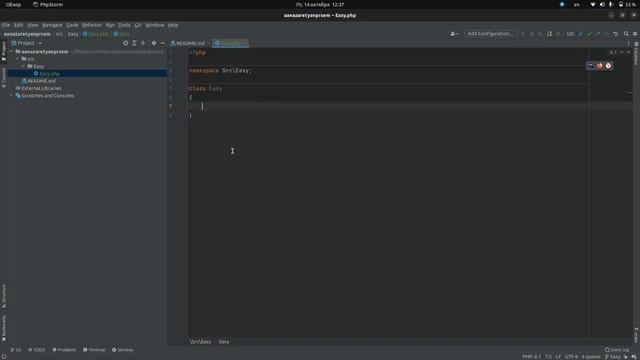Open the Terminal tool window
This screenshot has height=360, width=640.
(94, 350)
